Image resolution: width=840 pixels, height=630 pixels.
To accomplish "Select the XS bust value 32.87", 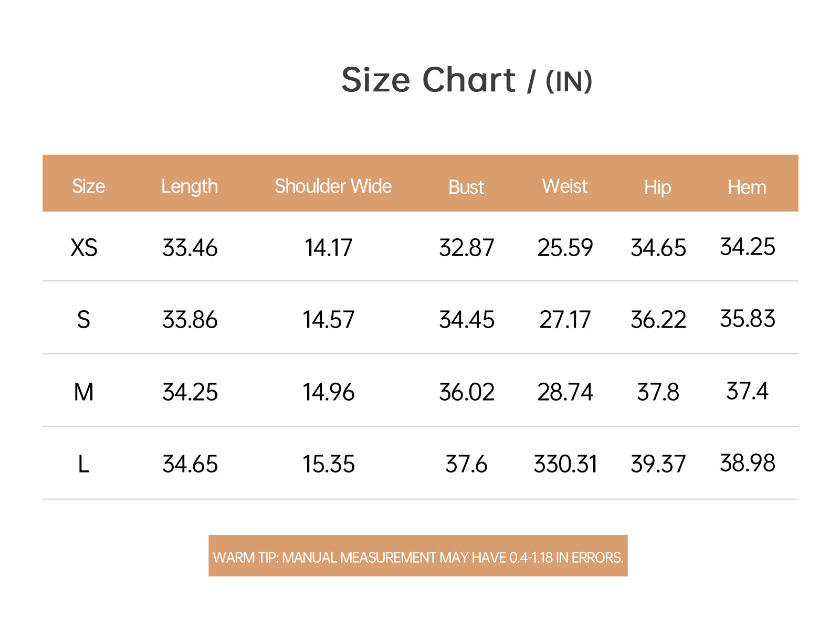I will (467, 248).
